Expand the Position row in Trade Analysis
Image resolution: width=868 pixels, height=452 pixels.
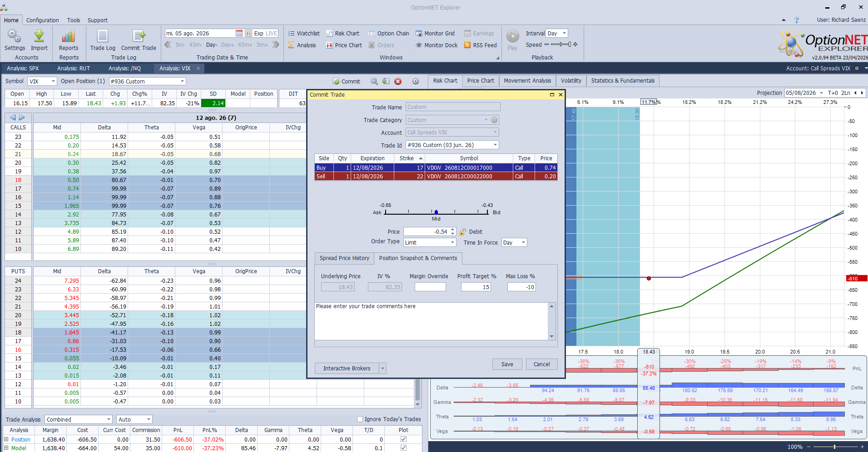click(6, 439)
